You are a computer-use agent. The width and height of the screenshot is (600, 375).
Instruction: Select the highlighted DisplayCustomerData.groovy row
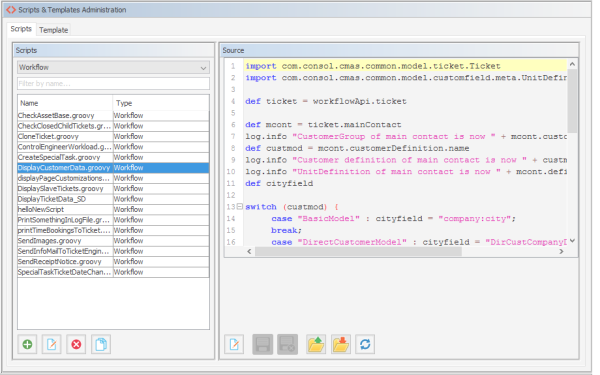[x=113, y=168]
